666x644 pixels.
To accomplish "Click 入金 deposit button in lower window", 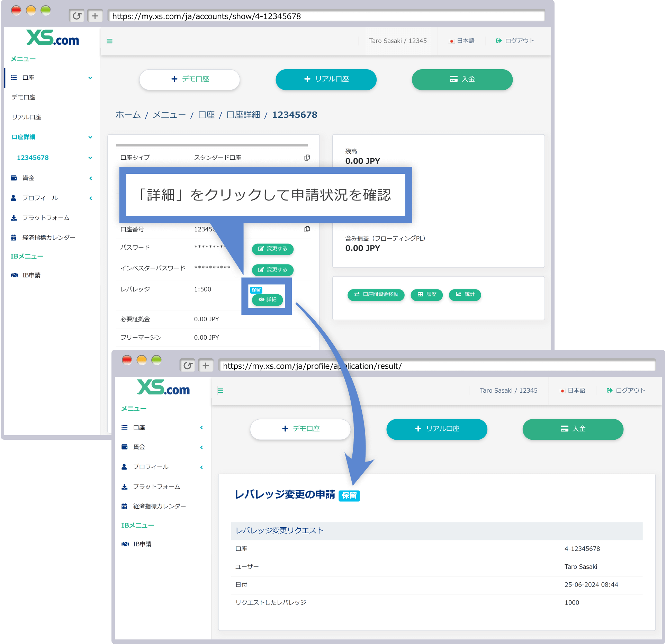I will pos(573,429).
